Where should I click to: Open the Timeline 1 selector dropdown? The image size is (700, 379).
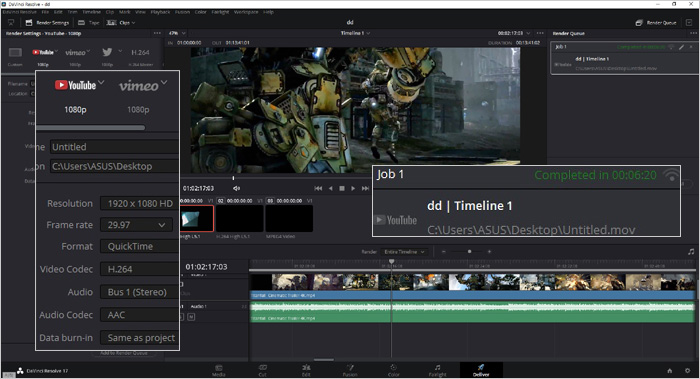[x=355, y=33]
